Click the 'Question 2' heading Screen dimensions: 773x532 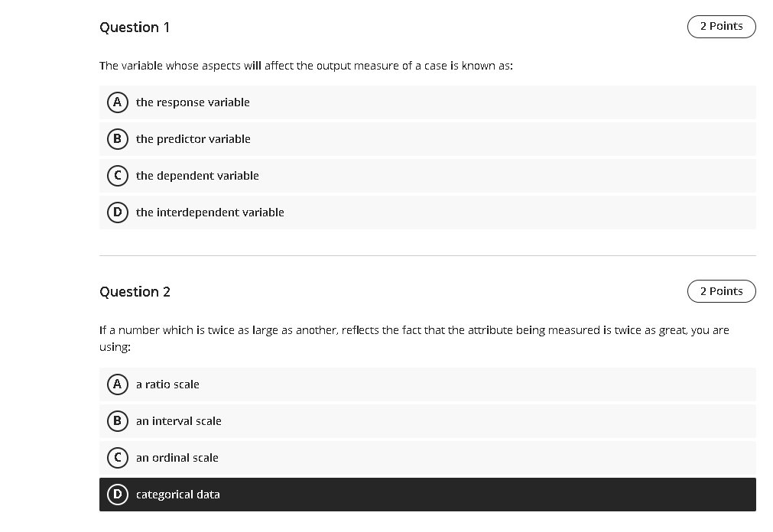pyautogui.click(x=135, y=291)
